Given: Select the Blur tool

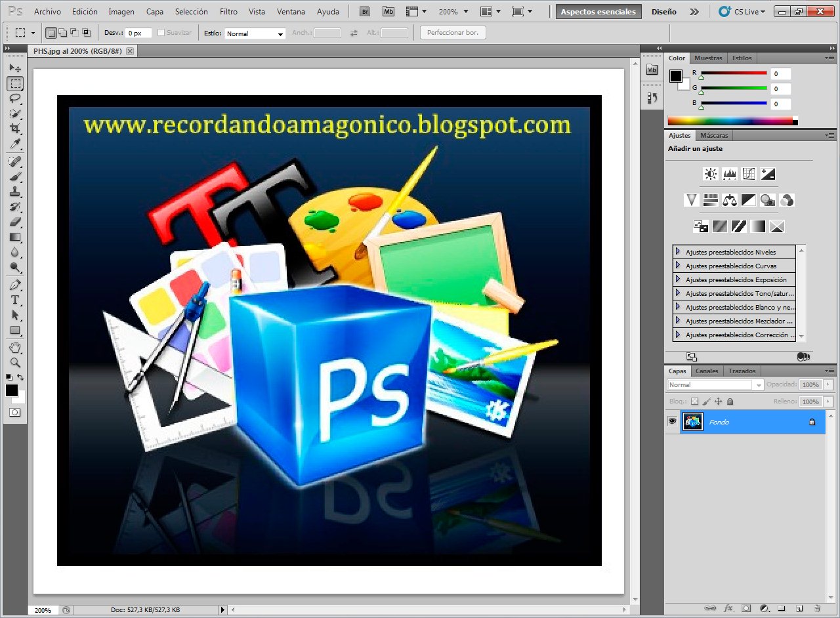Looking at the screenshot, I should (15, 252).
